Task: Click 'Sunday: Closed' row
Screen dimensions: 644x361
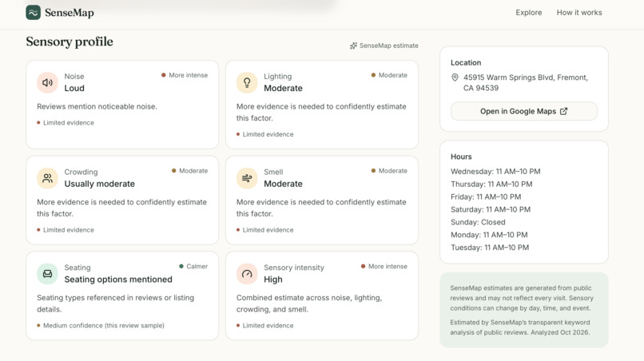Action: [x=478, y=223]
